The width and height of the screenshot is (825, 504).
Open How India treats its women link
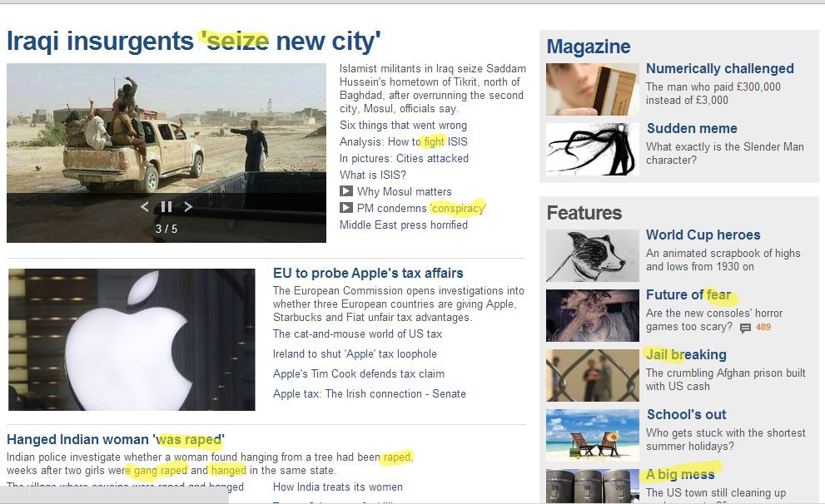coord(338,487)
